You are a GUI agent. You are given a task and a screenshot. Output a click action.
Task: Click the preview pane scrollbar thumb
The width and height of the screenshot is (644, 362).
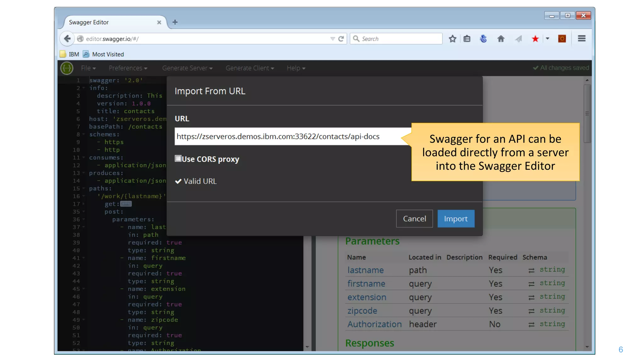[587, 113]
